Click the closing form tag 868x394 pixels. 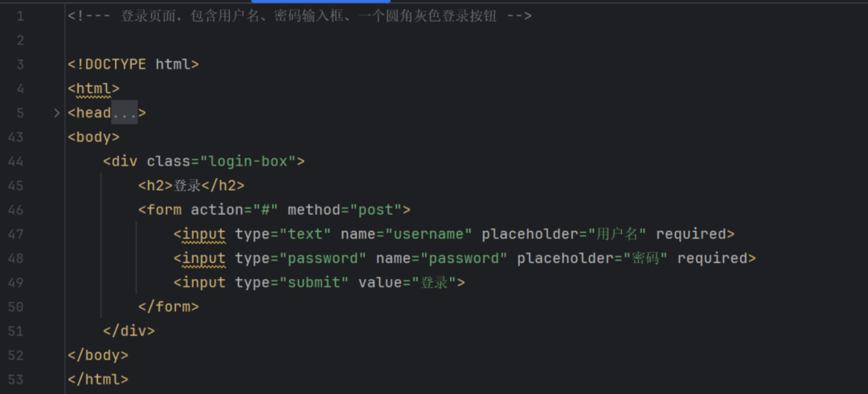point(168,306)
